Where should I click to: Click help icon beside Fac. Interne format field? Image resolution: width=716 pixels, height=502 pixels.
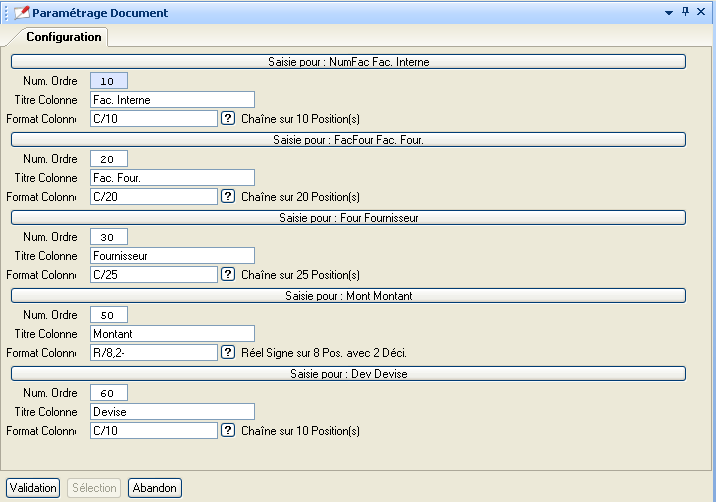point(228,118)
